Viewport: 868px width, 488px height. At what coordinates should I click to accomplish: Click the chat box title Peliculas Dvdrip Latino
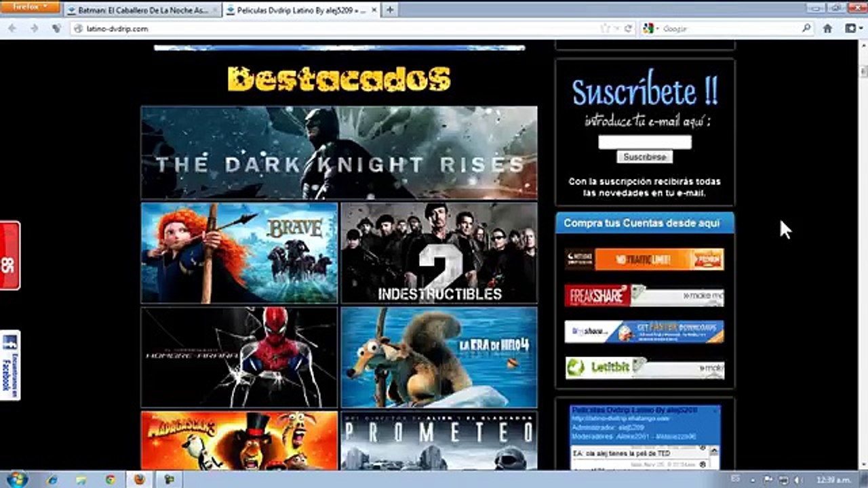tap(634, 411)
